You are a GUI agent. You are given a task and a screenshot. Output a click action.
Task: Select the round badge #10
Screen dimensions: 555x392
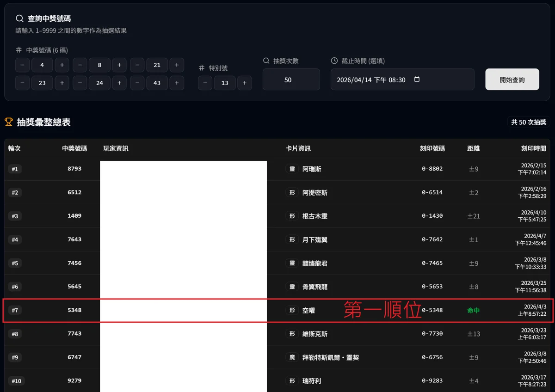(17, 381)
